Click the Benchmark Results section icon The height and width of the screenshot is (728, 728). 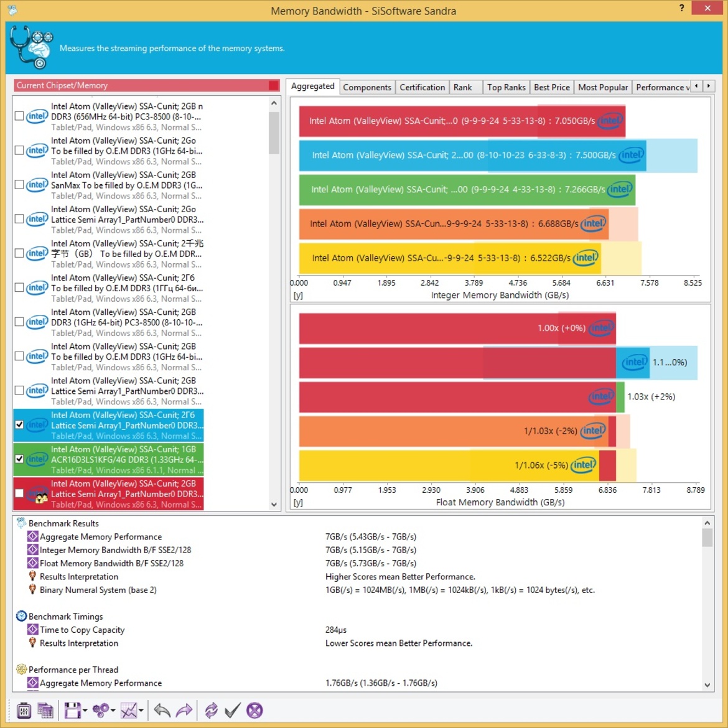21,523
